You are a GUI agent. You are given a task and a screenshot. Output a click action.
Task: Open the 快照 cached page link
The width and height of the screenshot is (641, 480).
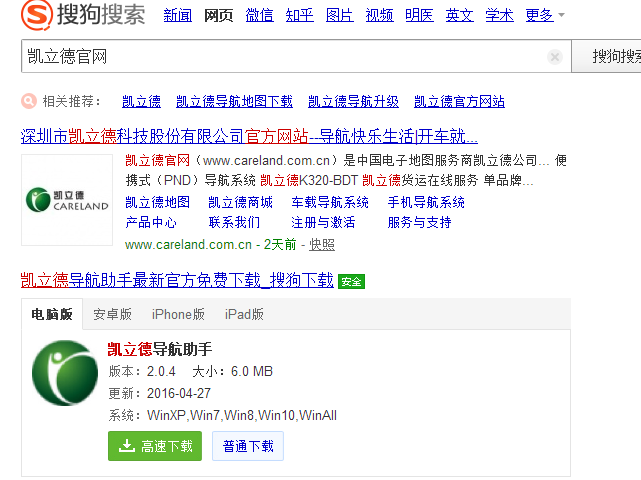(x=322, y=244)
